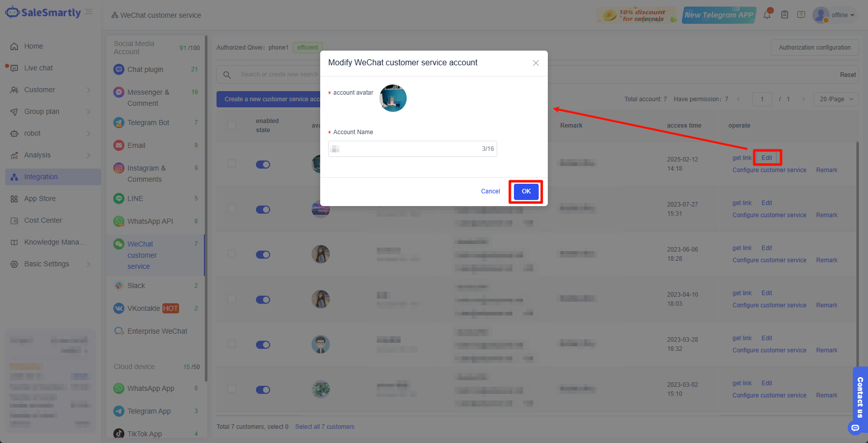
Task: Select WeChat customer service channel
Action: pyautogui.click(x=155, y=255)
